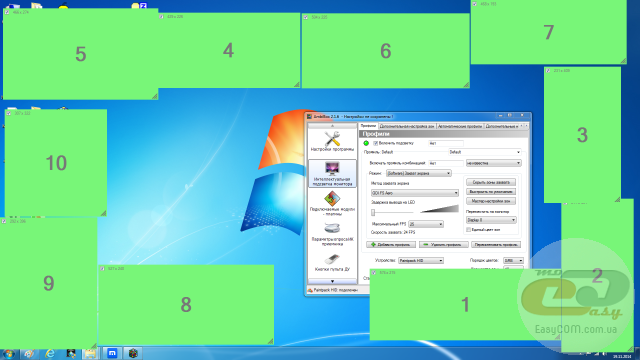
Task: Open the Maxthon browser on the taskbar
Action: coord(112,353)
